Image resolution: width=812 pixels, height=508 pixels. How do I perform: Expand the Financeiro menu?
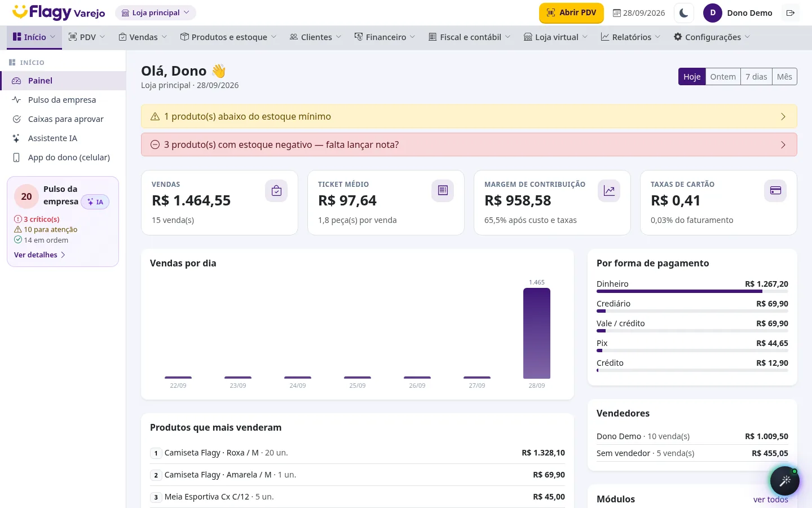click(385, 37)
